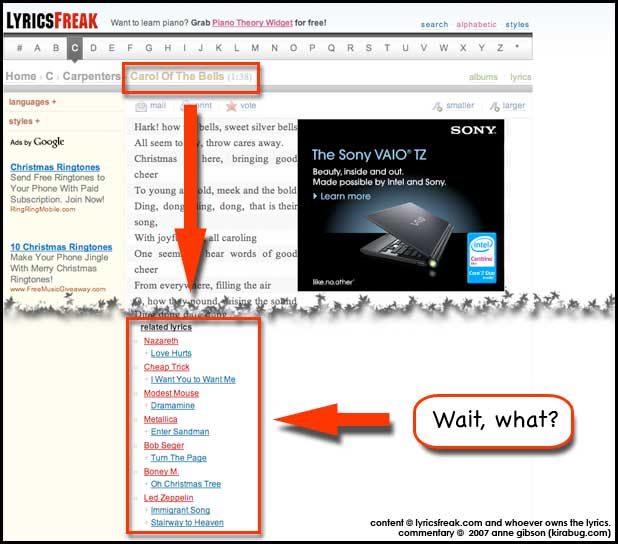Select the # index tab

pos(19,48)
